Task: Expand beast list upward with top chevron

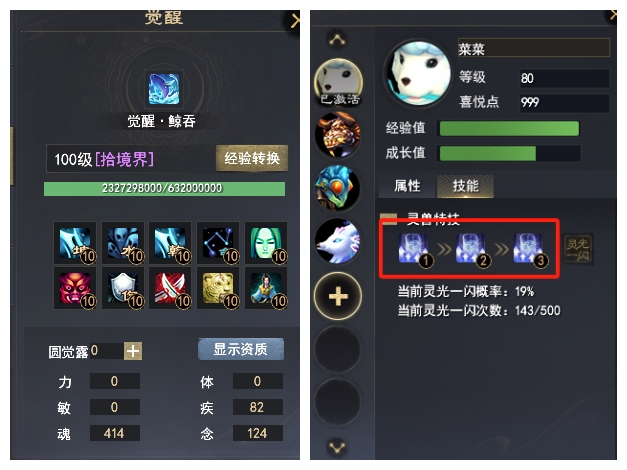Action: pyautogui.click(x=337, y=39)
